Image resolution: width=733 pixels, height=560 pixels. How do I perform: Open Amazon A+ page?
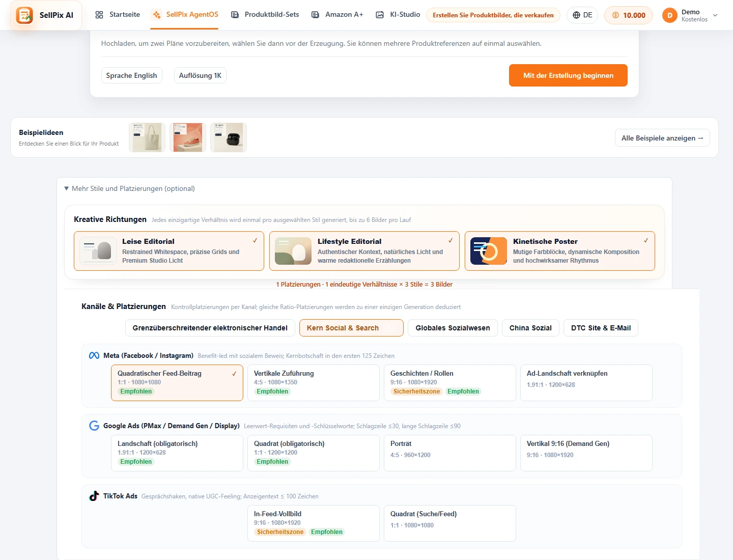coord(337,15)
